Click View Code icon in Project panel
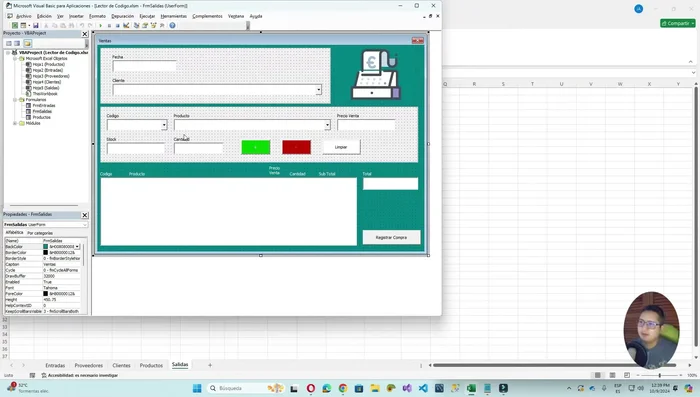Image resolution: width=700 pixels, height=397 pixels. [x=8, y=43]
